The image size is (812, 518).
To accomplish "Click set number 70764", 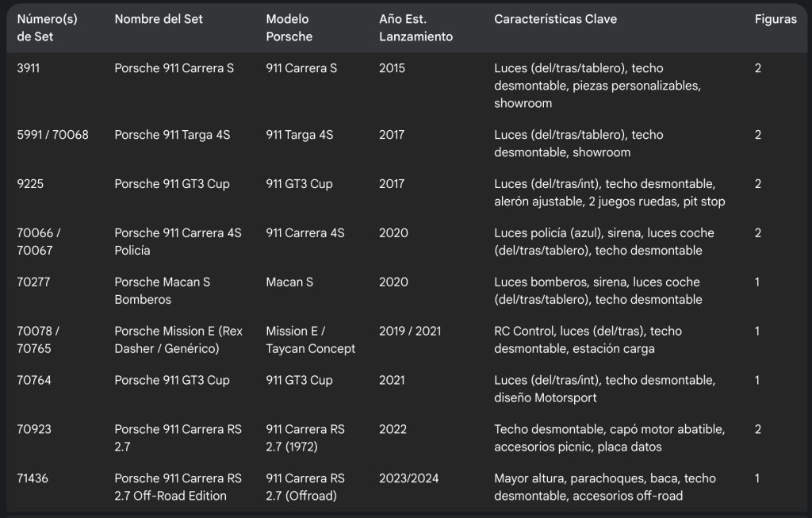I will (x=34, y=380).
